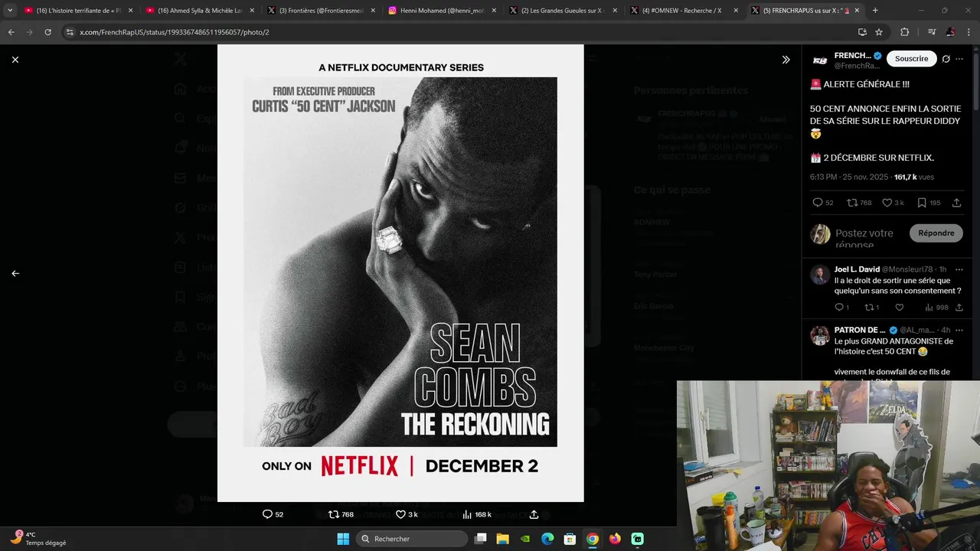This screenshot has height=551, width=980.
Task: Share Joel L. David's reply
Action: pyautogui.click(x=959, y=307)
